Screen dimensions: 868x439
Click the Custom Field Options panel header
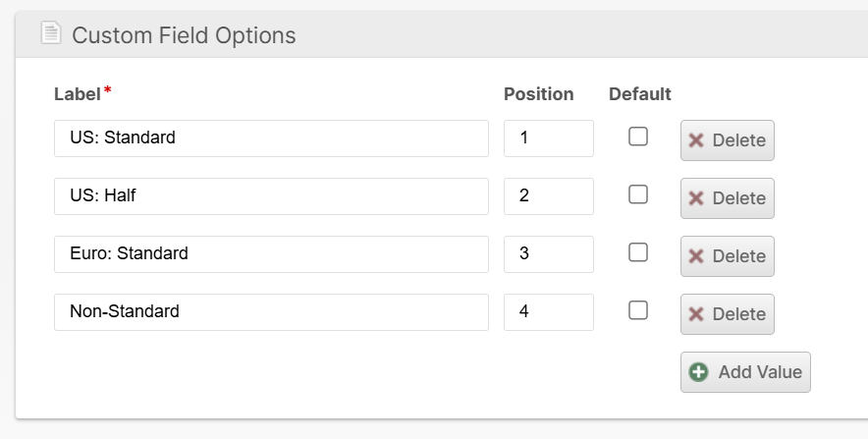[x=442, y=35]
